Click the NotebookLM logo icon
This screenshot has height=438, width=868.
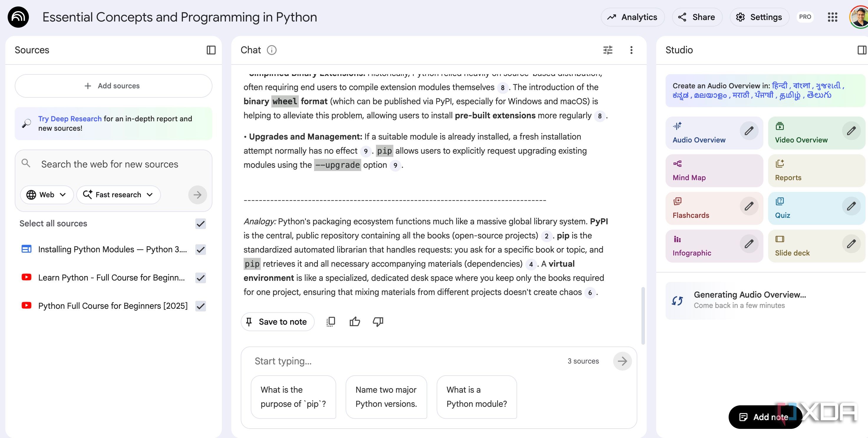point(18,17)
